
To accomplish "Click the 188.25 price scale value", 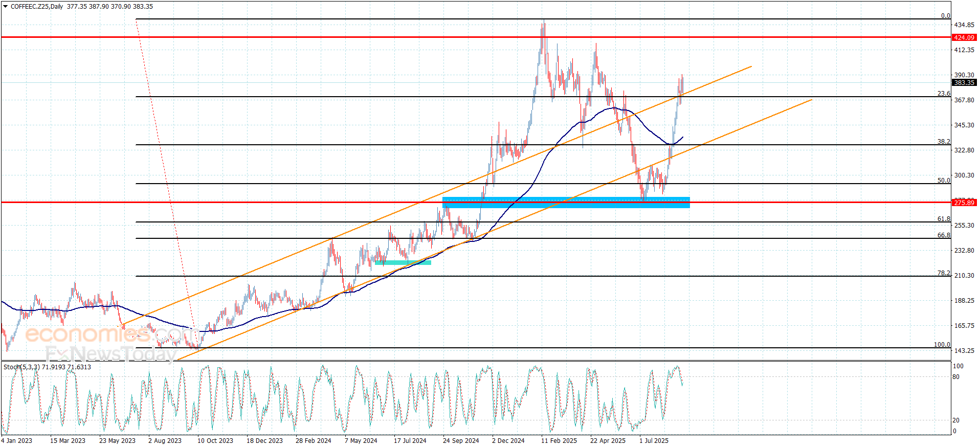I will click(964, 300).
